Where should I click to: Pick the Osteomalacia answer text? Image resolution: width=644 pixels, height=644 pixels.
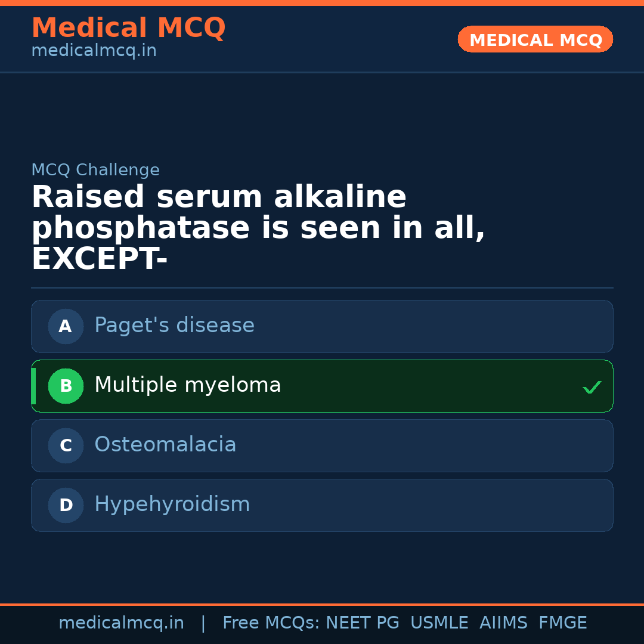coord(165,445)
